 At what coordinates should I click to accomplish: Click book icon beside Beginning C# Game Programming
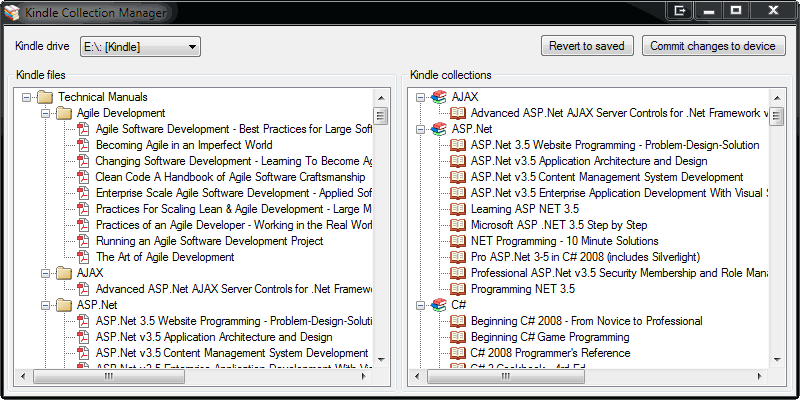[x=458, y=337]
